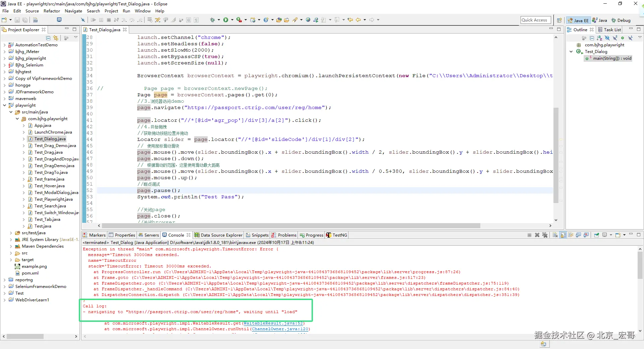Open Project Explorer View Menu dropdown
Viewport: 644px width, 349px height.
pos(76,38)
